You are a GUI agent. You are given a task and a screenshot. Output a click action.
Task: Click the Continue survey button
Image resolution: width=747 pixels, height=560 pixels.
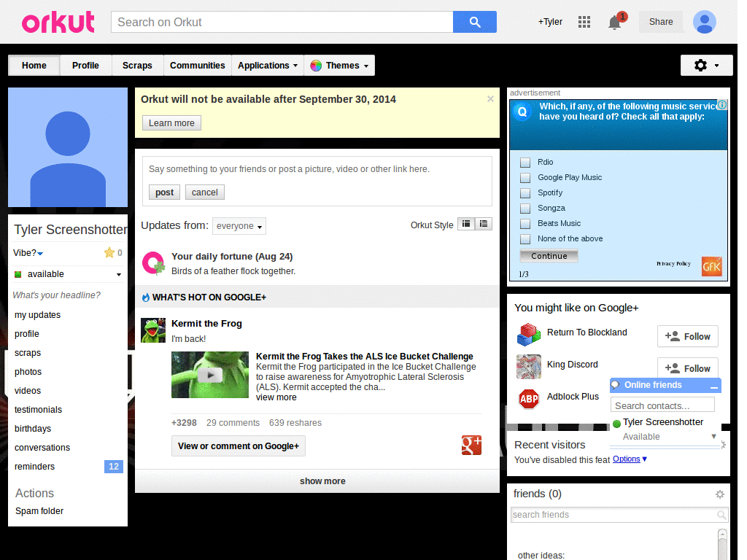pyautogui.click(x=549, y=256)
